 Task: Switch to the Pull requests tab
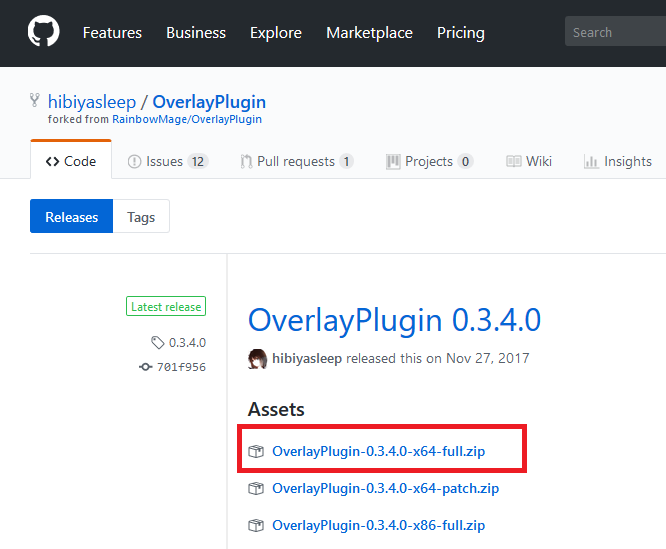point(296,161)
